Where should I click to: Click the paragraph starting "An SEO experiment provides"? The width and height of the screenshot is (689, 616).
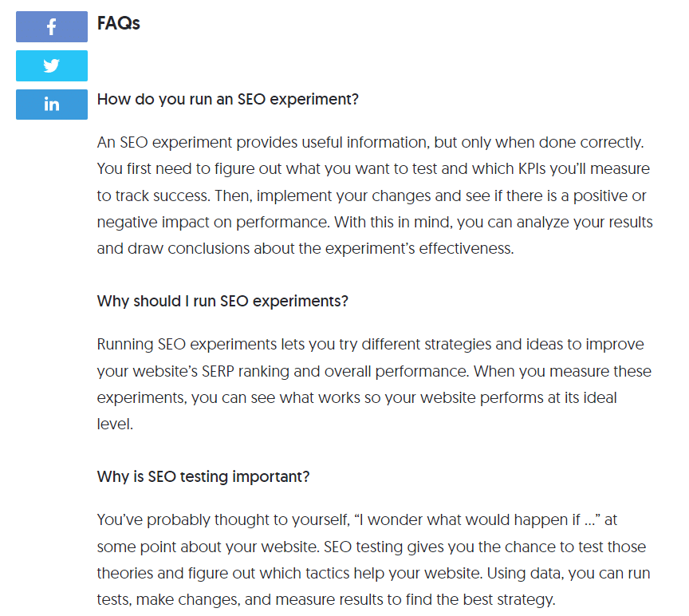point(375,195)
